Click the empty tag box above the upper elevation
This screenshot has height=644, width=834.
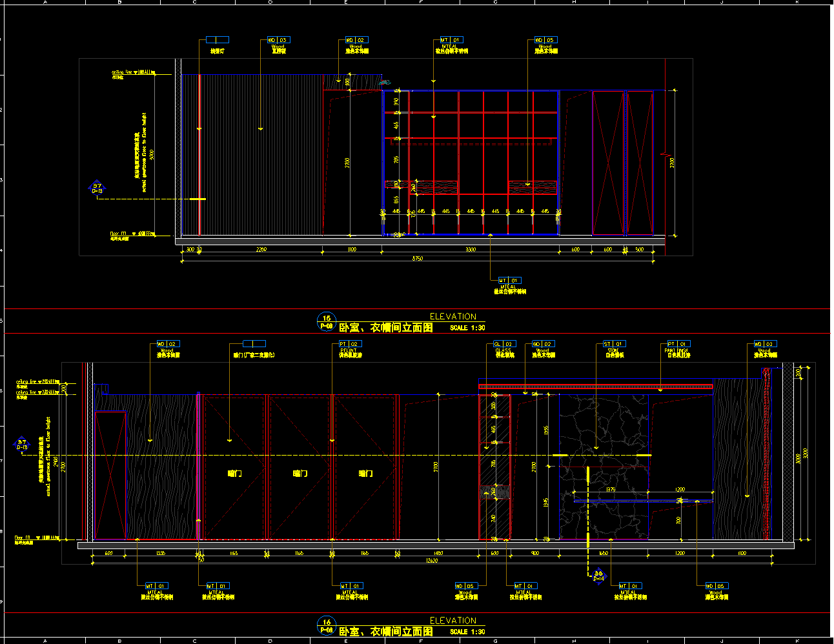pos(218,40)
